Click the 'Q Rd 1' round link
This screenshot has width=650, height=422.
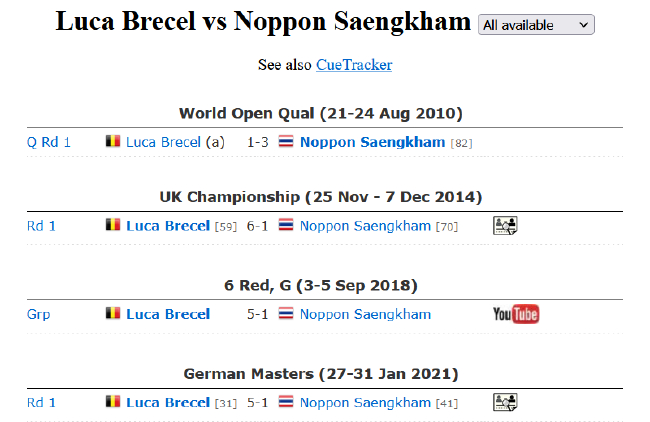(x=49, y=142)
